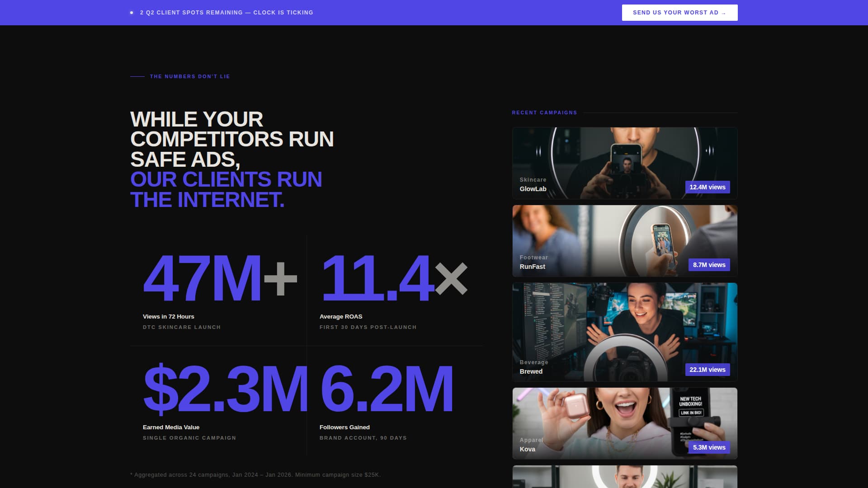
Task: Open the Kova apparel campaign card
Action: (x=624, y=423)
